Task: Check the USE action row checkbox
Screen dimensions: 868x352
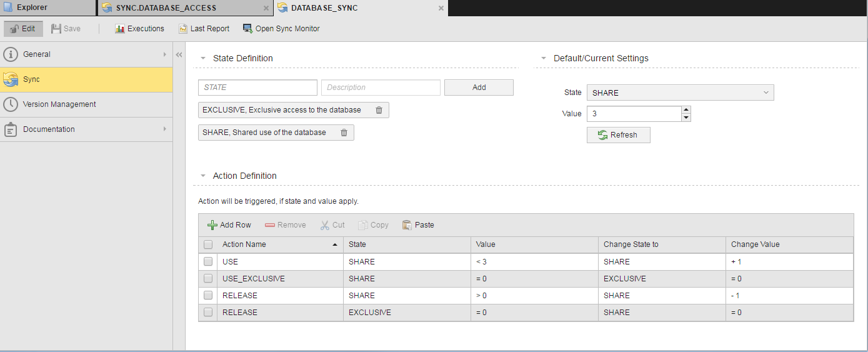Action: [208, 262]
